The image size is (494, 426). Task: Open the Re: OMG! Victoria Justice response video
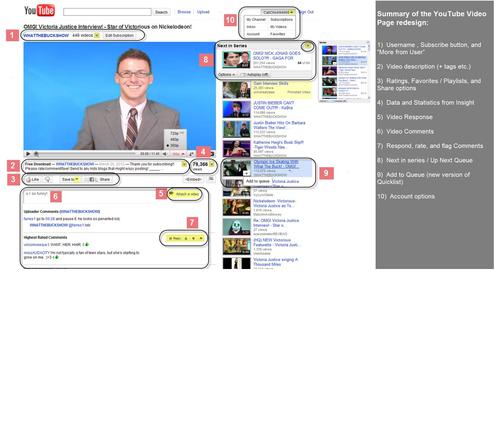point(276,223)
